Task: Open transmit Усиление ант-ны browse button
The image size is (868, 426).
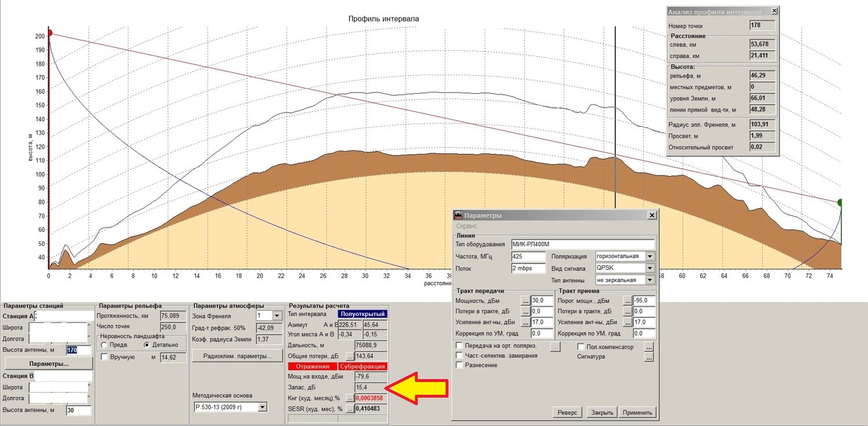Action: (525, 323)
